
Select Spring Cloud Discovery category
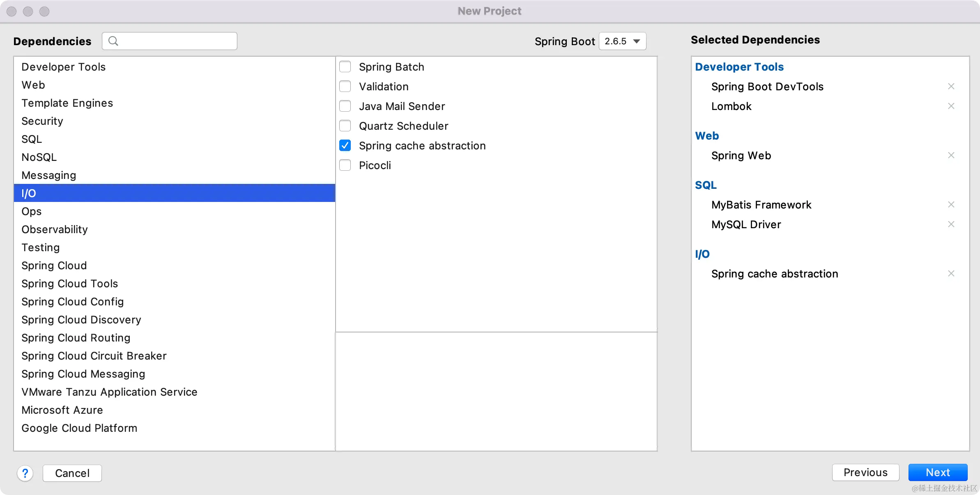click(x=81, y=320)
